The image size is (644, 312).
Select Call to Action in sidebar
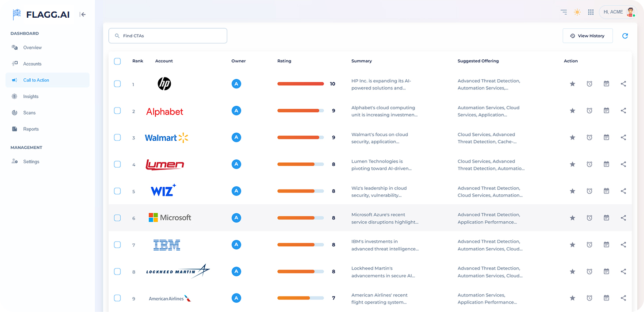tap(47, 80)
